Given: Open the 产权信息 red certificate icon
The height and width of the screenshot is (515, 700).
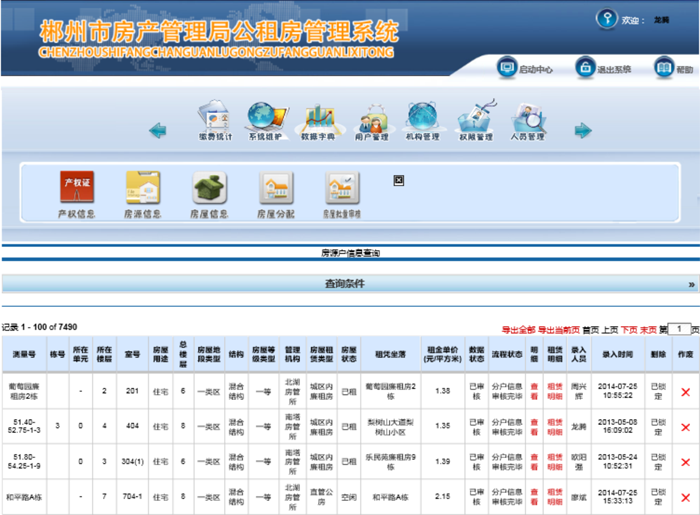Looking at the screenshot, I should pyautogui.click(x=78, y=188).
